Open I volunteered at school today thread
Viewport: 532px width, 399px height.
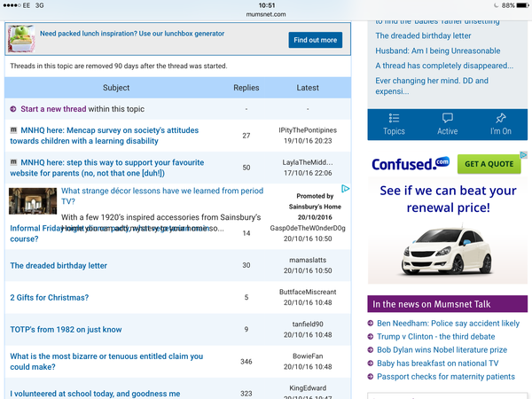click(95, 394)
